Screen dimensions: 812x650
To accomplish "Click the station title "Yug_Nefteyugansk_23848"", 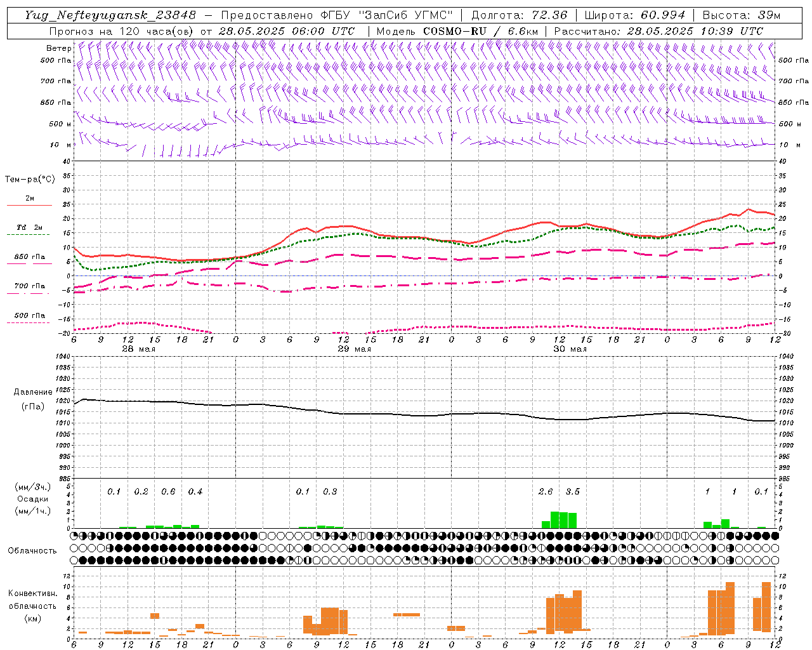I will [x=110, y=15].
